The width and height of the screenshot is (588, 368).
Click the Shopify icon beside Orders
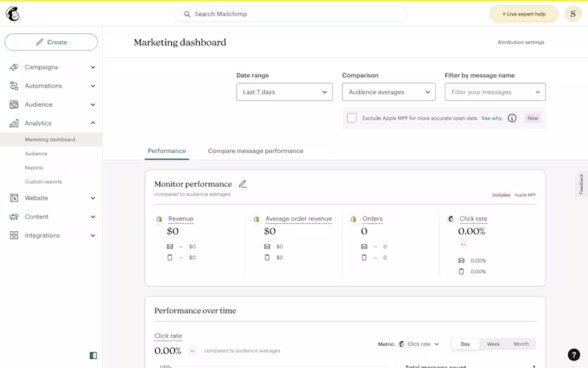tap(354, 219)
